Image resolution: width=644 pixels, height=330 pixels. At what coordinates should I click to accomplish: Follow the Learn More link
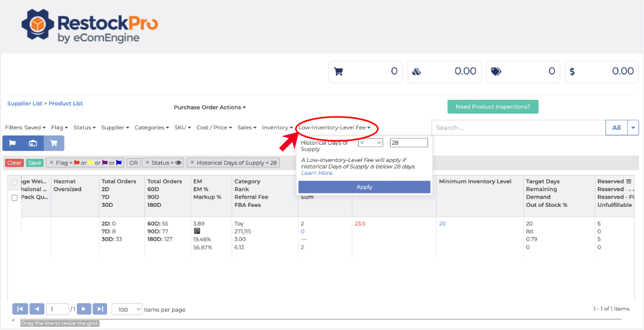[x=317, y=173]
